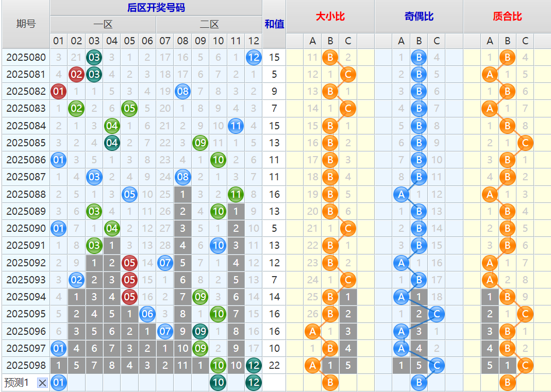Click the B column header under 质合比

pos(507,41)
